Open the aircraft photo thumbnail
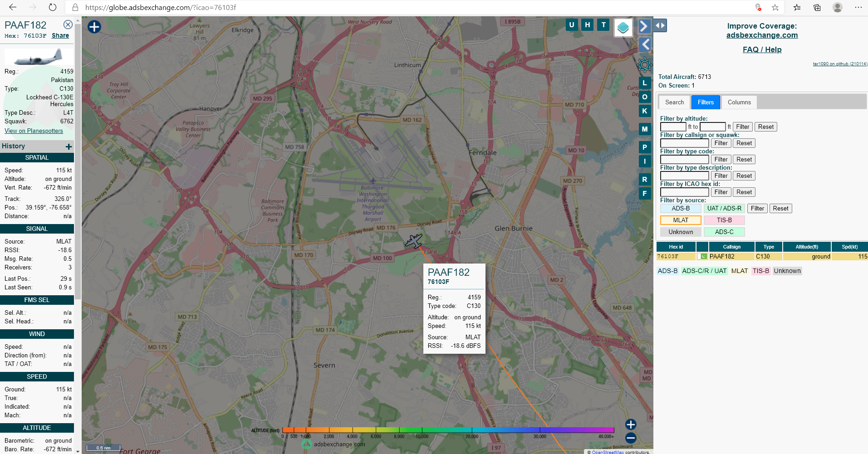The image size is (868, 454). pyautogui.click(x=39, y=57)
